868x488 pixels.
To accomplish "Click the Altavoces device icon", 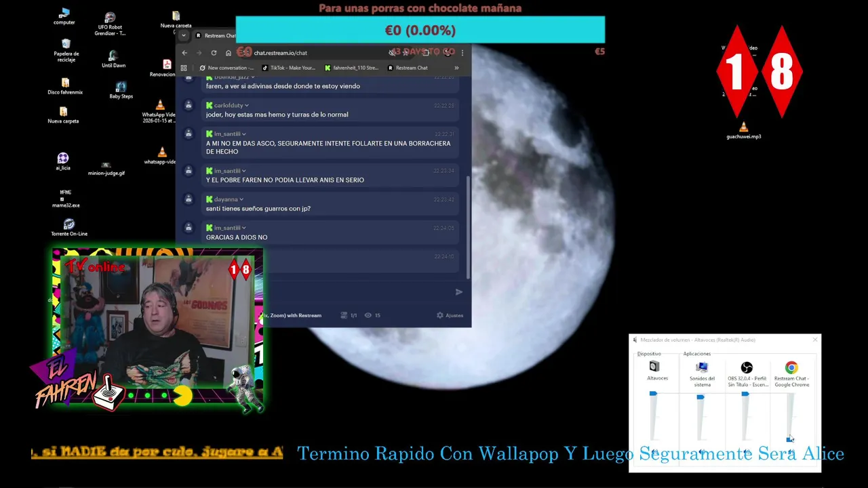I will [x=654, y=367].
